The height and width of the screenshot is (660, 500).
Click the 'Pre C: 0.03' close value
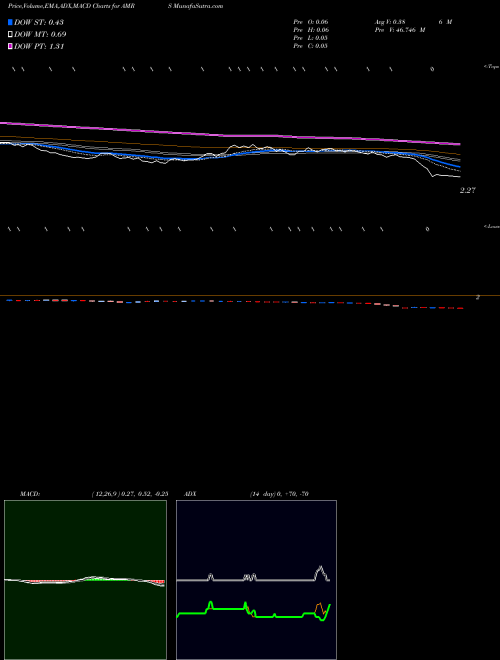[x=311, y=46]
